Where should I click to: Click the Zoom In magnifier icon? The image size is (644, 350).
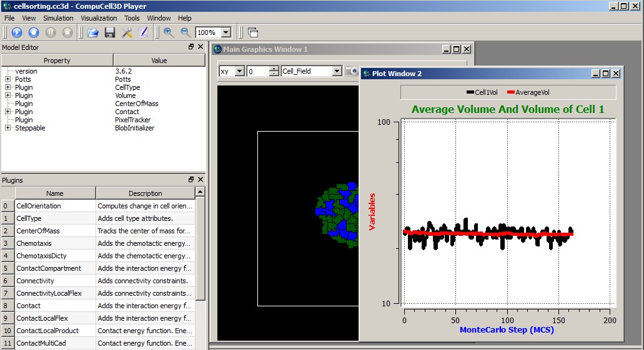coord(169,32)
